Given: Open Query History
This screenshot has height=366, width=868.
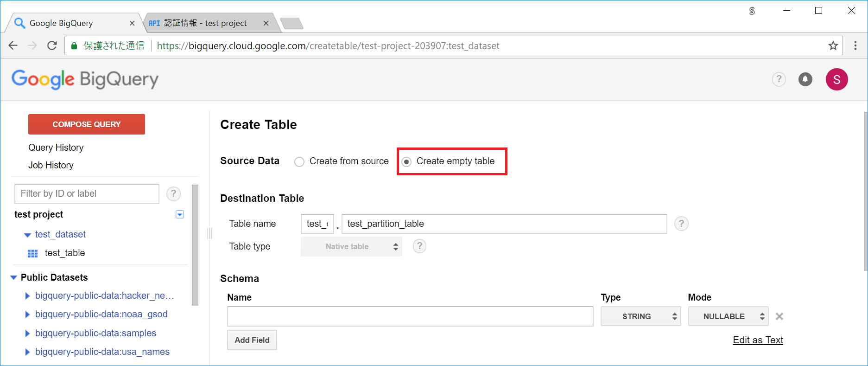Looking at the screenshot, I should point(56,148).
